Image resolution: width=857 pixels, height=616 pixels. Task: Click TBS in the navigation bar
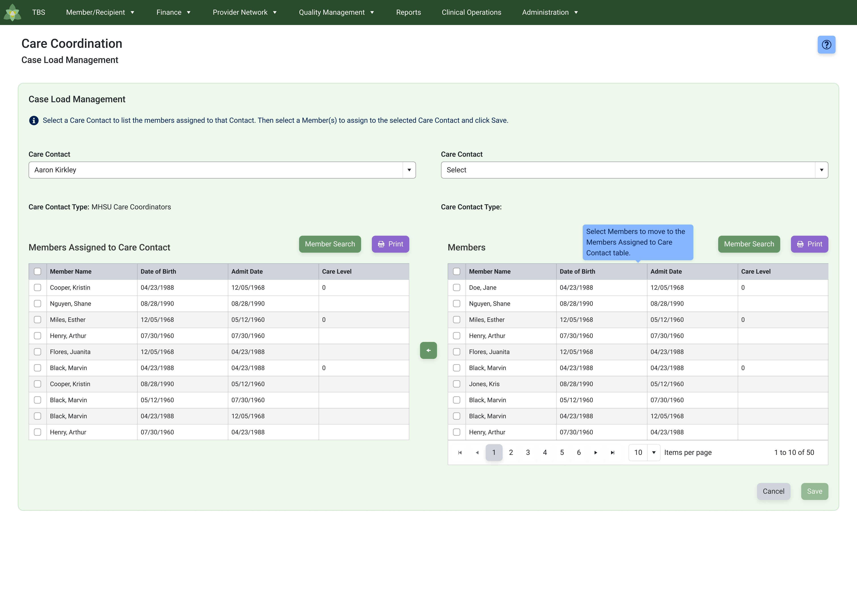pyautogui.click(x=39, y=12)
